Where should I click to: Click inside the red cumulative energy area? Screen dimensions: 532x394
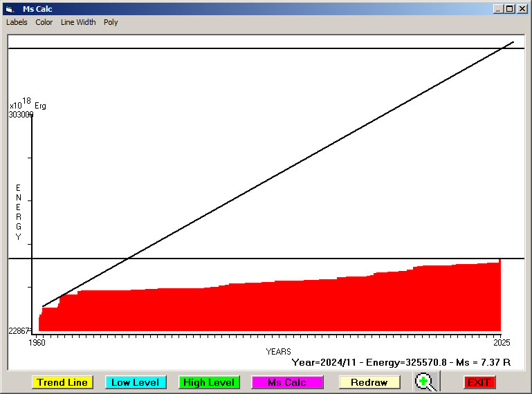[277, 308]
